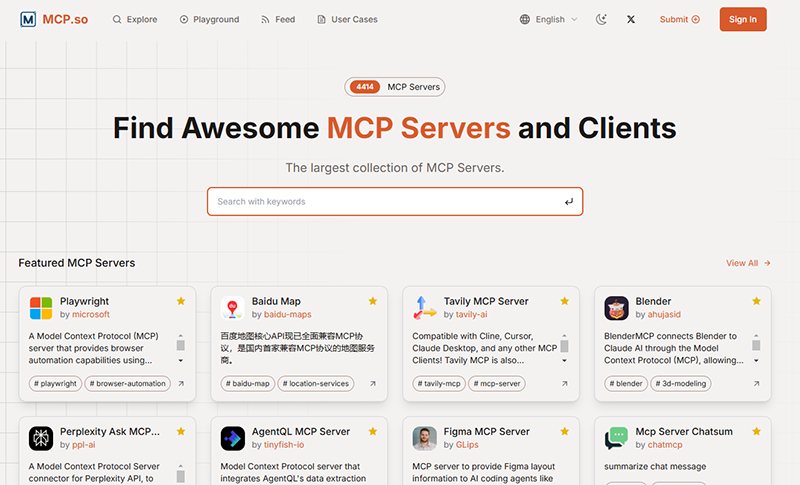Open Playwright card external arrow icon
Image resolution: width=800 pixels, height=485 pixels.
pyautogui.click(x=181, y=384)
